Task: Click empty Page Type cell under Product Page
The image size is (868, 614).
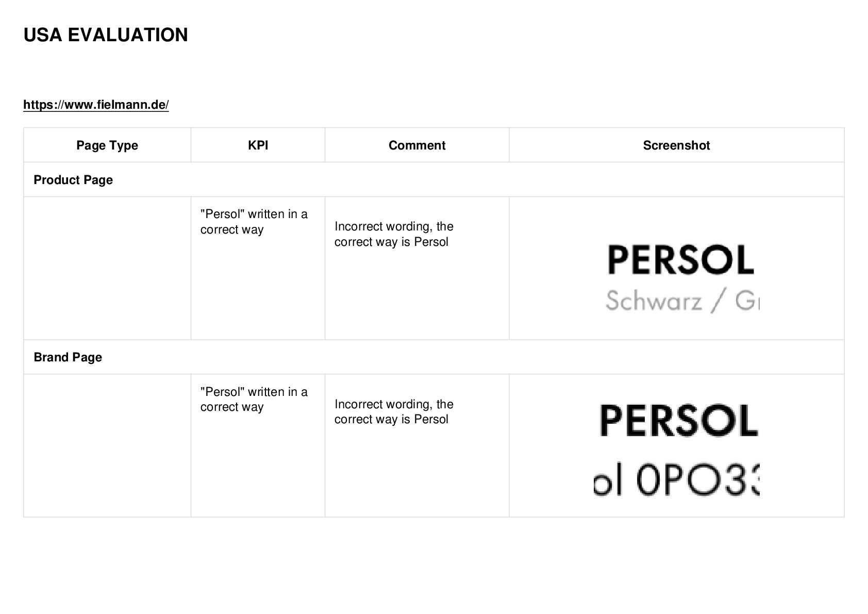Action: [107, 268]
